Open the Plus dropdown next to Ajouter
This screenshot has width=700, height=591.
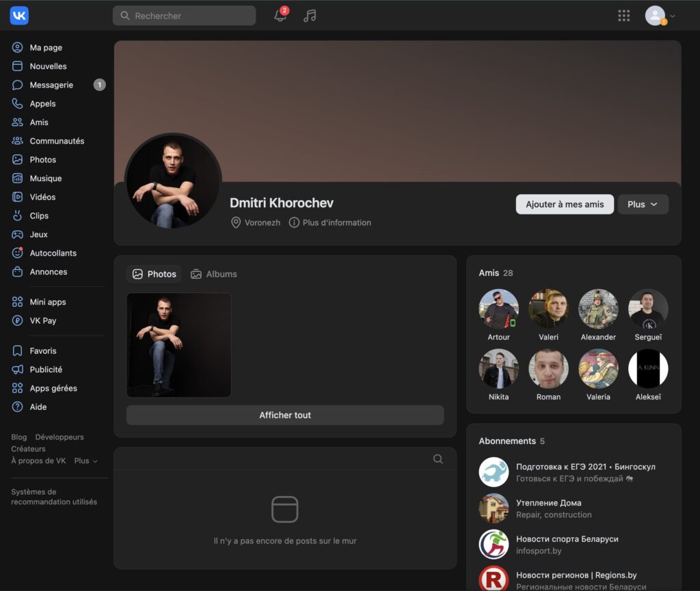(x=643, y=204)
